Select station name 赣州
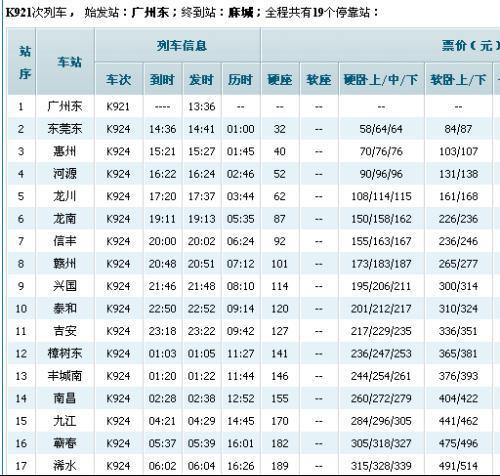 point(65,264)
